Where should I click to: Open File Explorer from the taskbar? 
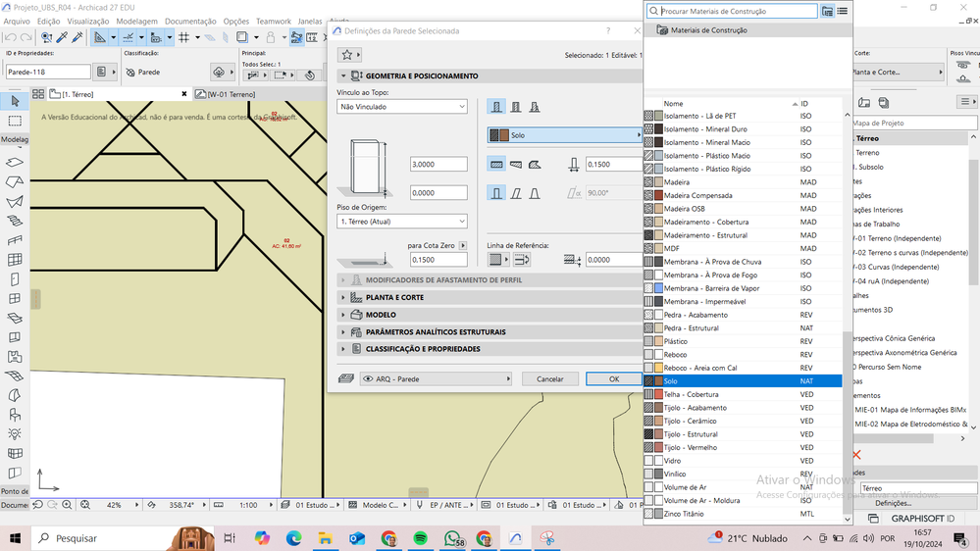(x=325, y=538)
